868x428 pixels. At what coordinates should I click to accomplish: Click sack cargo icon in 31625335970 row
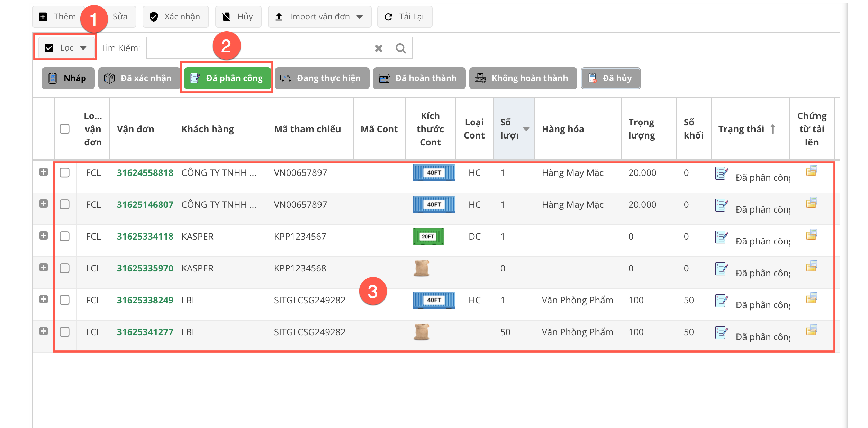tap(421, 268)
